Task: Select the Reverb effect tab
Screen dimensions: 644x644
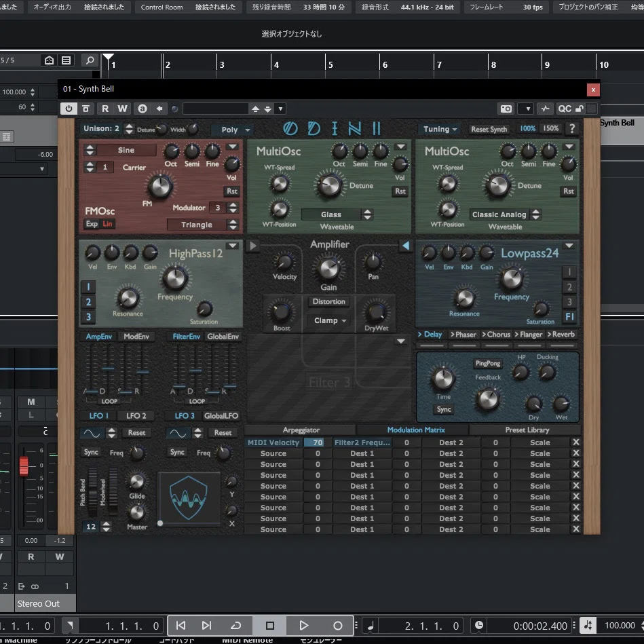Action: click(561, 335)
